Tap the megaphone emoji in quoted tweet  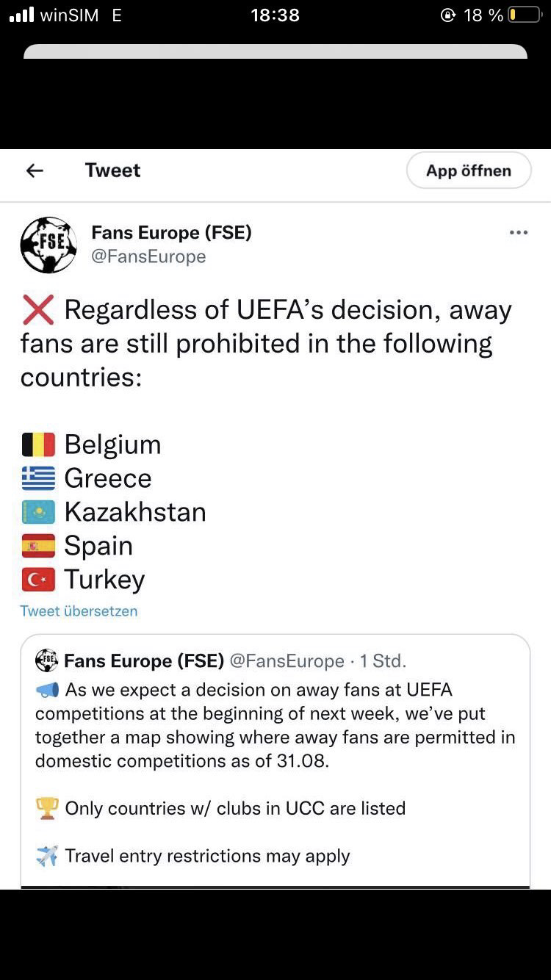[x=47, y=690]
